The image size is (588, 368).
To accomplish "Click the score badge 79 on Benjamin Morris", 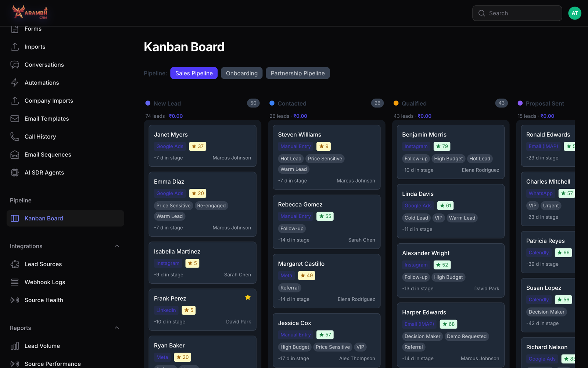I will click(442, 146).
